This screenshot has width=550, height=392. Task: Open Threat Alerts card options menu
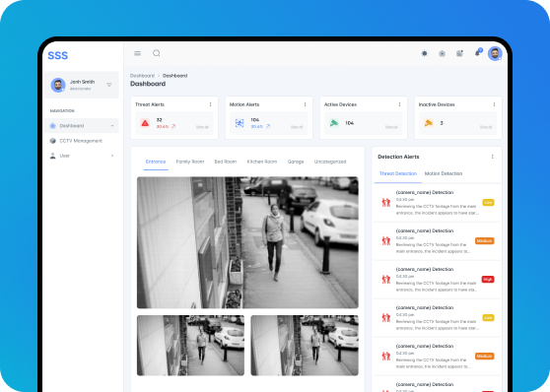click(211, 104)
